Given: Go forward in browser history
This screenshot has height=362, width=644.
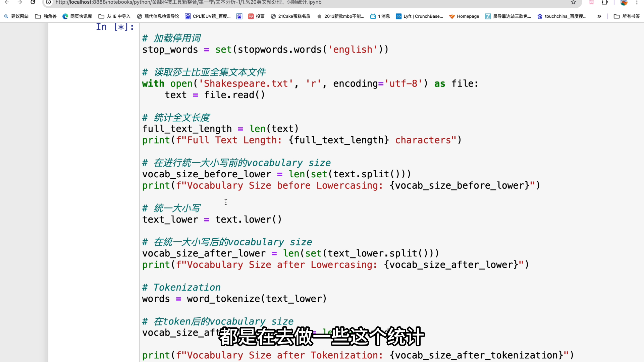Looking at the screenshot, I should [20, 2].
